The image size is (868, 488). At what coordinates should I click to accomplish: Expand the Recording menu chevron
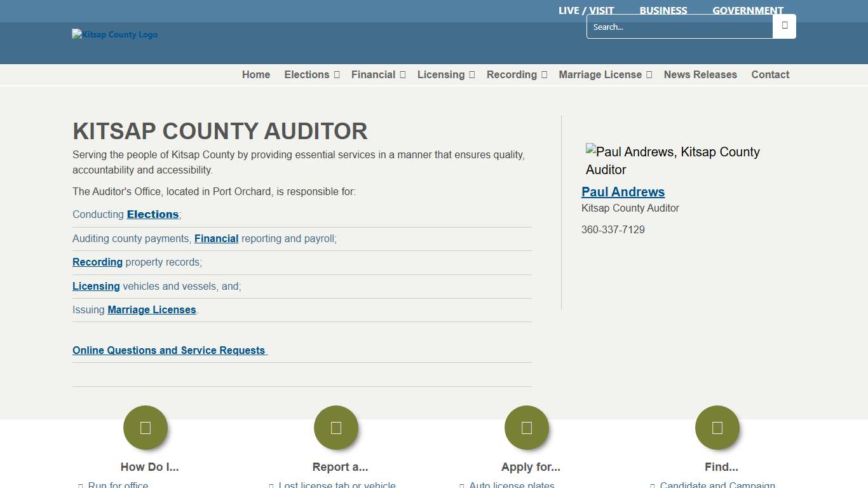tap(543, 74)
